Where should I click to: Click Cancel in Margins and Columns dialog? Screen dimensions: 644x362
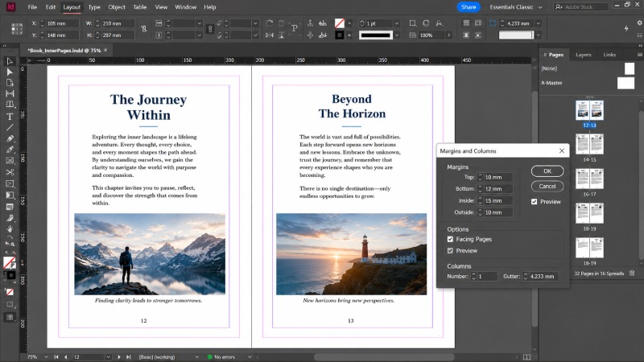tap(547, 187)
